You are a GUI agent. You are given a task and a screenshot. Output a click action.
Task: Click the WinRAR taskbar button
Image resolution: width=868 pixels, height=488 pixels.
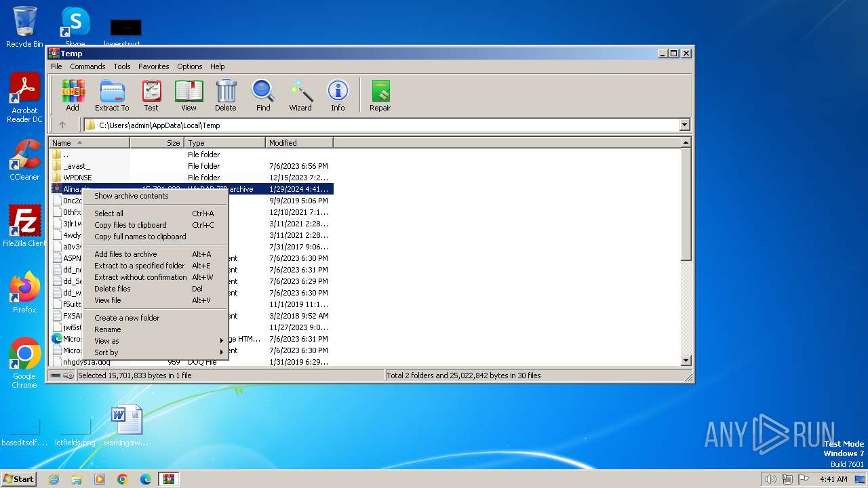(168, 479)
